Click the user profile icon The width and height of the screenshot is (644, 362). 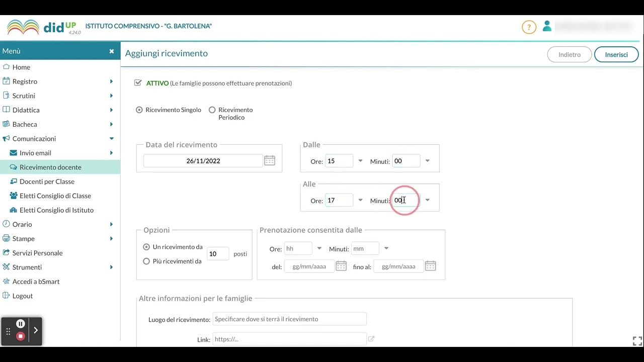tap(547, 26)
